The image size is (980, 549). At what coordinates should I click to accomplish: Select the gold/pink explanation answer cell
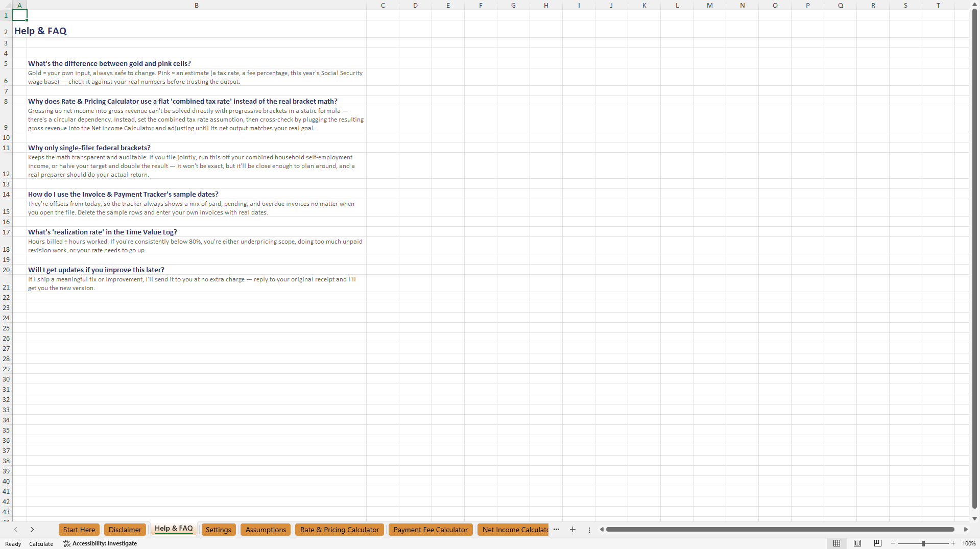click(x=197, y=77)
